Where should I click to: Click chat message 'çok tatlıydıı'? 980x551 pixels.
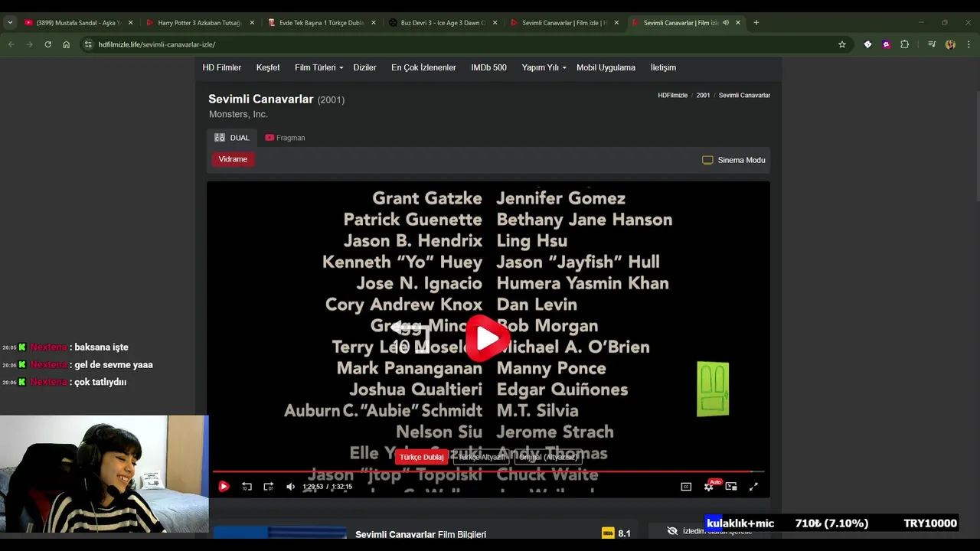[100, 382]
